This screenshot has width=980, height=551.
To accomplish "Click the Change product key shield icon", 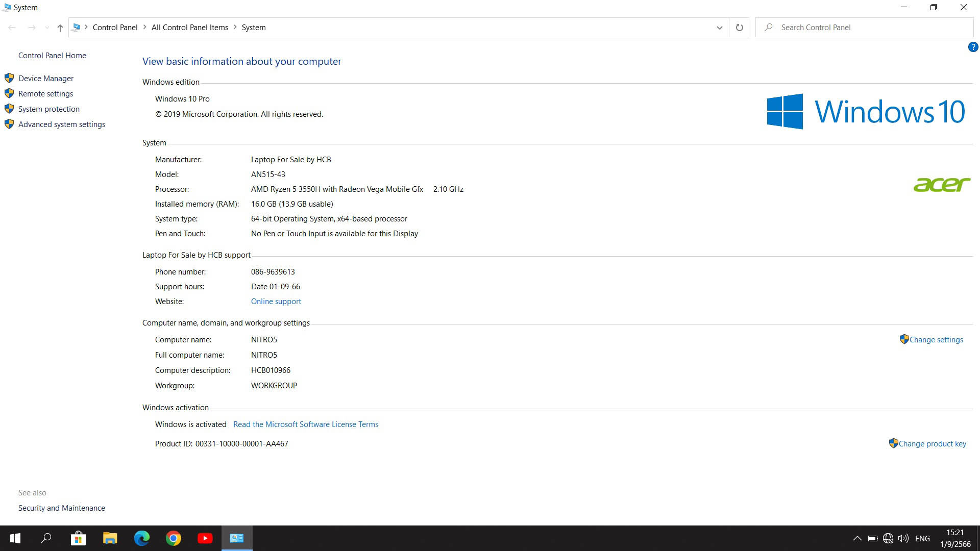I will pos(893,443).
